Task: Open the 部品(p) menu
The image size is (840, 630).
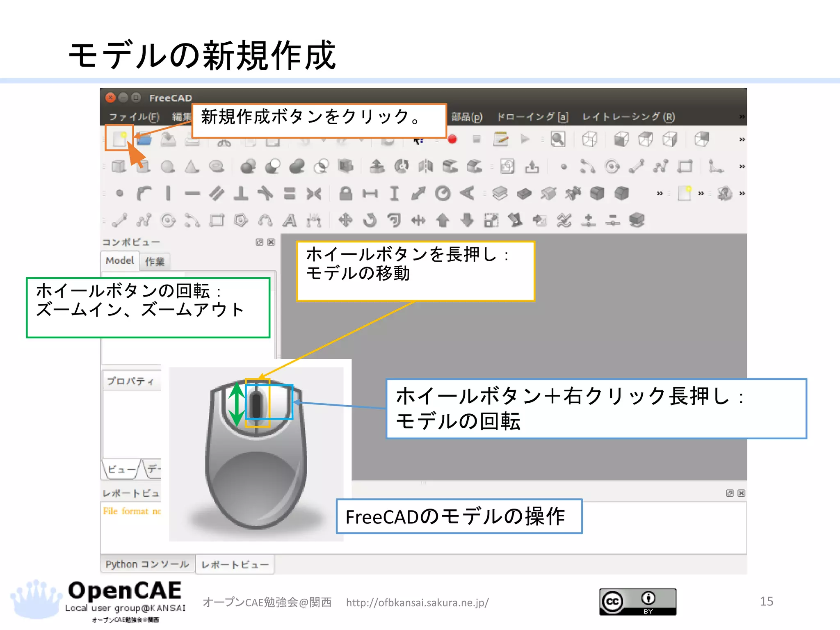Action: pos(467,117)
